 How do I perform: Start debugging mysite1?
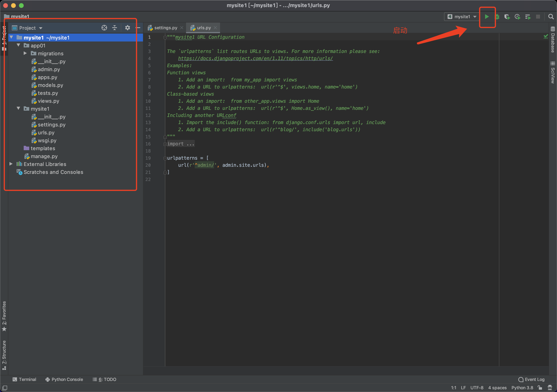[x=497, y=17]
